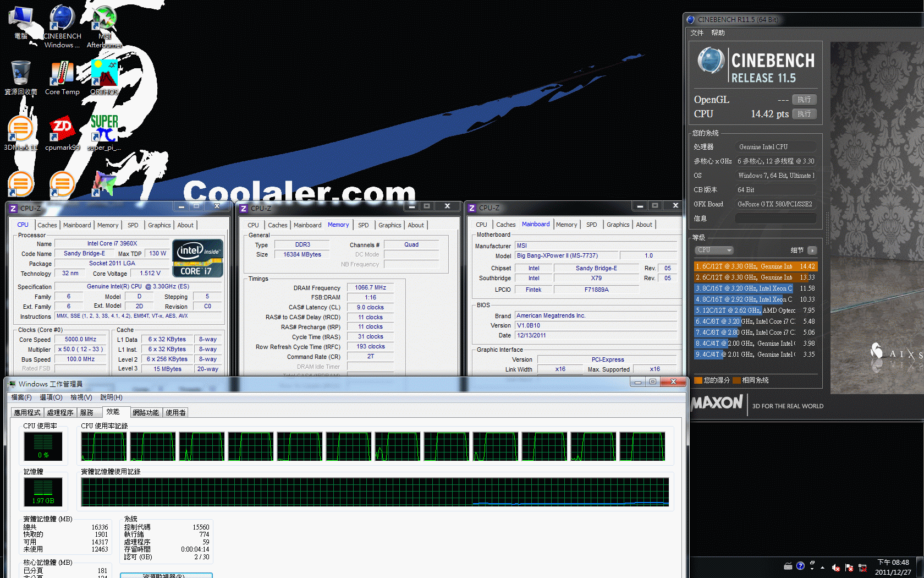Viewport: 924px width, 578px height.
Task: Open the 文件 menu in CINEBENCH
Action: coord(697,33)
